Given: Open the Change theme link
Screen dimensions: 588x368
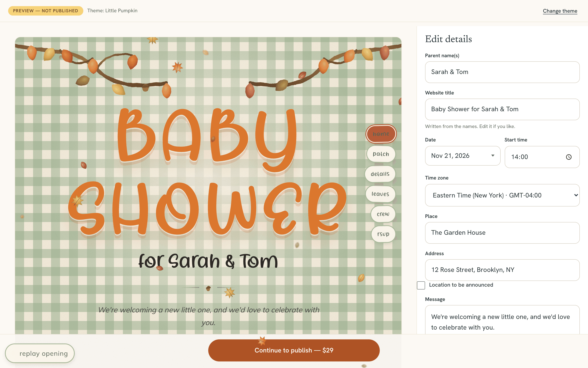Looking at the screenshot, I should pos(560,11).
